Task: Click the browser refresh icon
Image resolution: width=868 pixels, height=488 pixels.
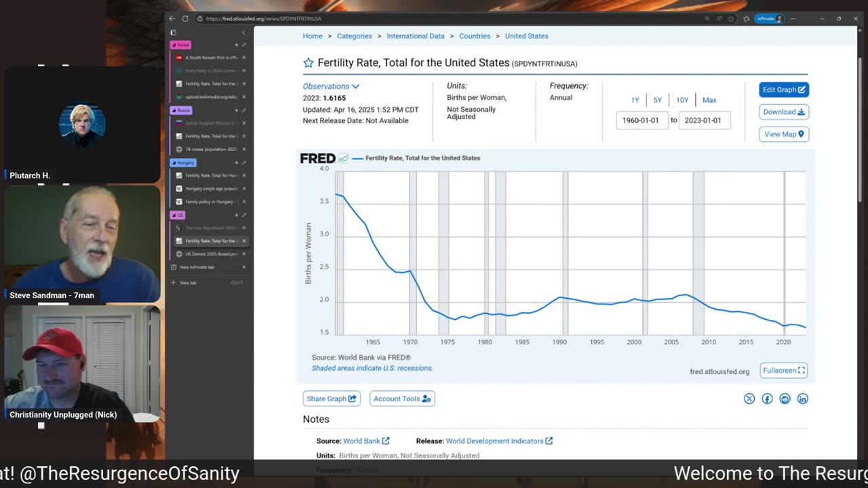Action: [185, 19]
